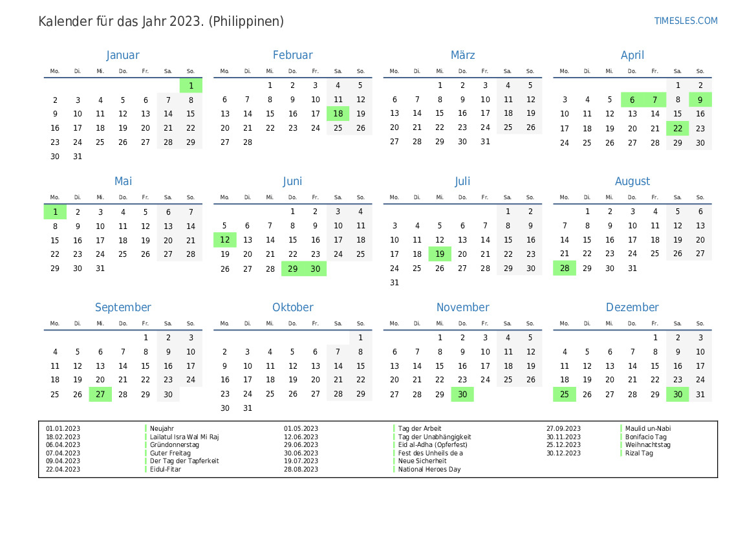Click the Dezember month heading
Image resolution: width=756 pixels, height=535 pixels.
point(632,307)
